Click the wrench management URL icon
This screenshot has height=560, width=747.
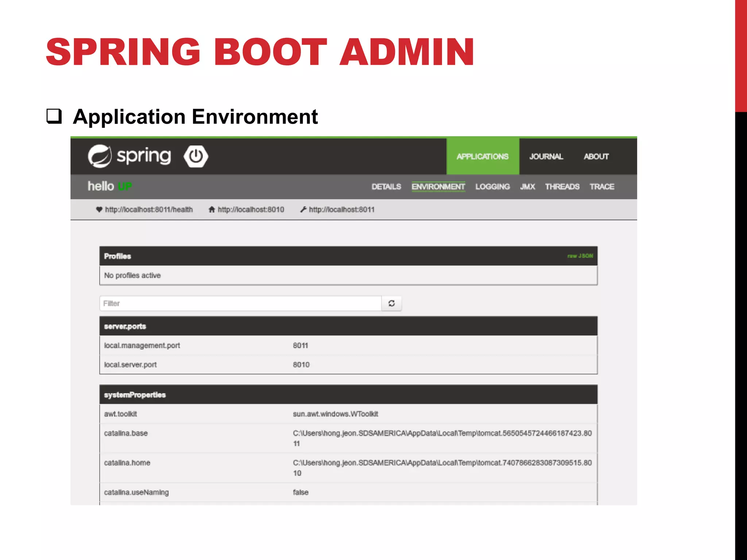303,209
